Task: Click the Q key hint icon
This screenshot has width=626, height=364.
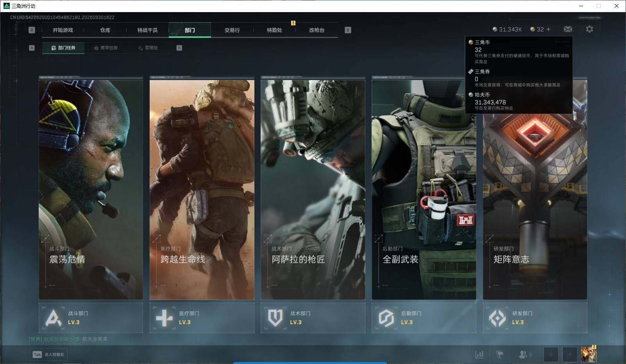Action: [32, 30]
